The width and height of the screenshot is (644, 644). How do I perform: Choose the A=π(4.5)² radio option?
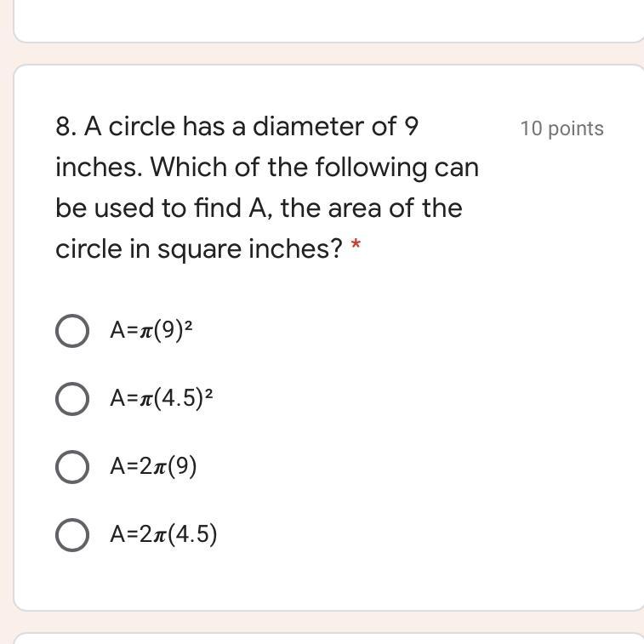pyautogui.click(x=72, y=398)
